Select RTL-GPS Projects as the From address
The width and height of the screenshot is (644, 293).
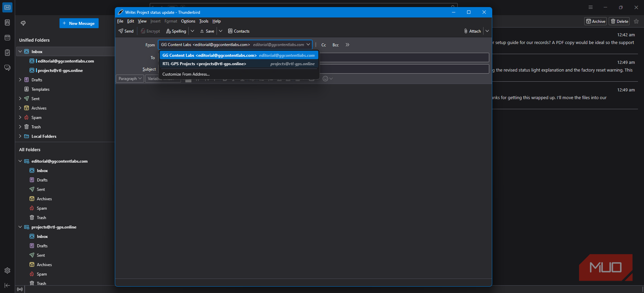(x=239, y=64)
